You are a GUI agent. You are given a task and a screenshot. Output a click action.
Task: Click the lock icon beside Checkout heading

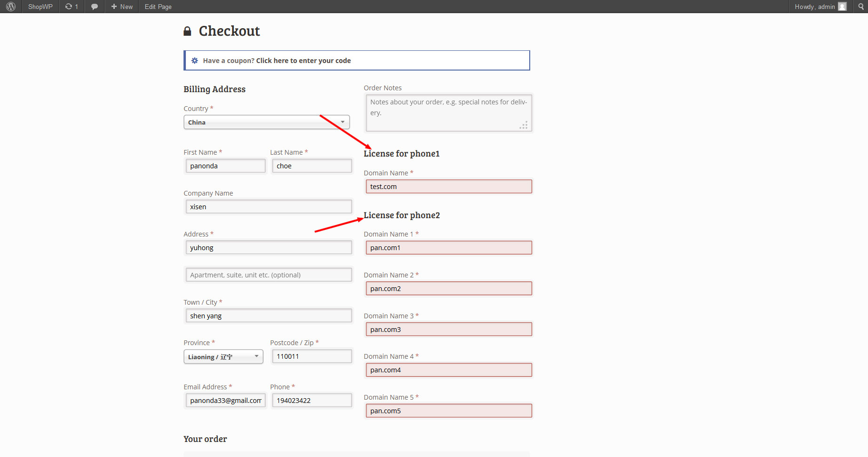click(x=187, y=30)
